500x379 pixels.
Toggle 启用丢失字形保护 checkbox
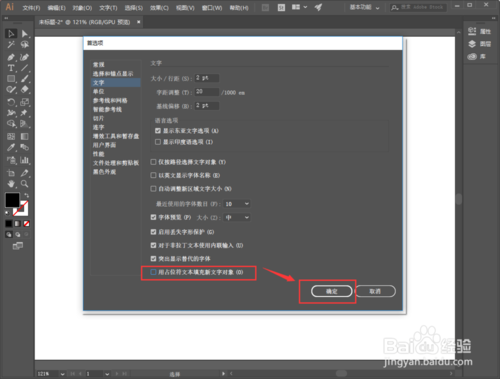(153, 232)
